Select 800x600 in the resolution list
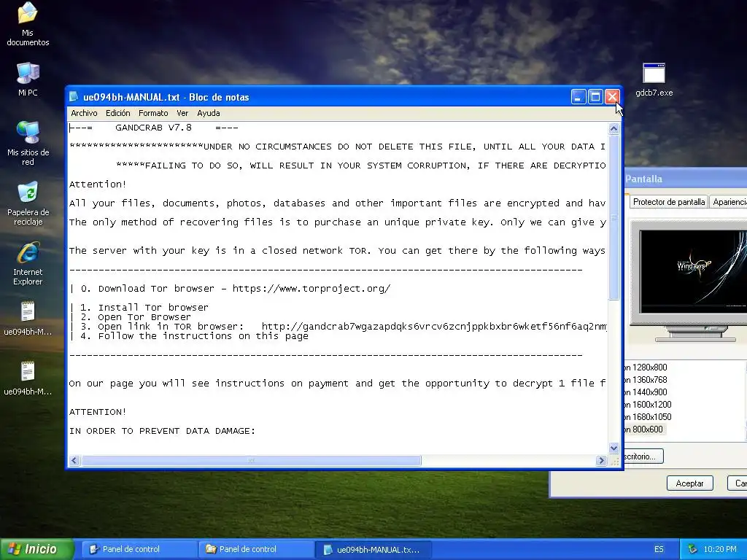747x560 pixels. [x=643, y=429]
